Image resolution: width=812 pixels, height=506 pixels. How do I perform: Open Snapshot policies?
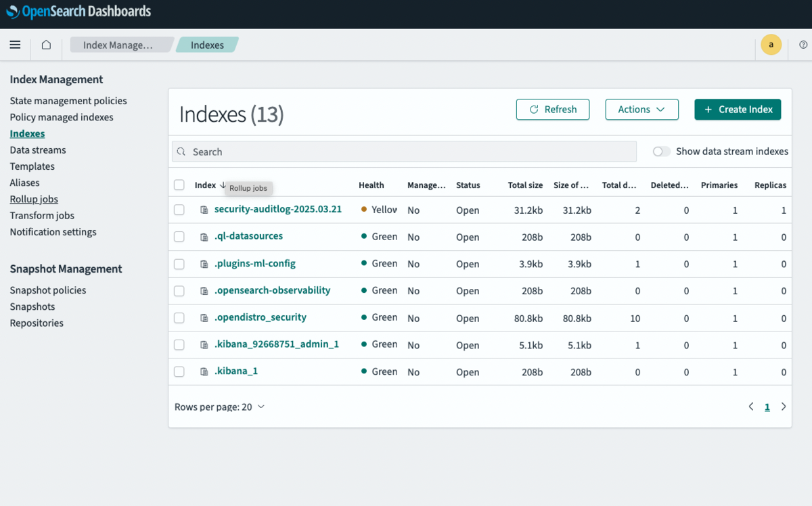pos(48,290)
